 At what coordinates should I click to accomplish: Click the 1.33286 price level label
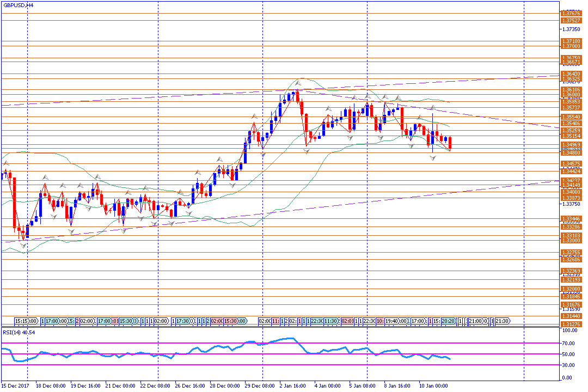[x=571, y=227]
